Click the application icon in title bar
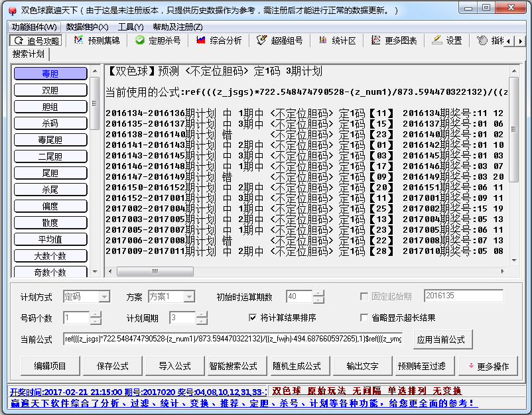The width and height of the screenshot is (532, 415). tap(12, 11)
